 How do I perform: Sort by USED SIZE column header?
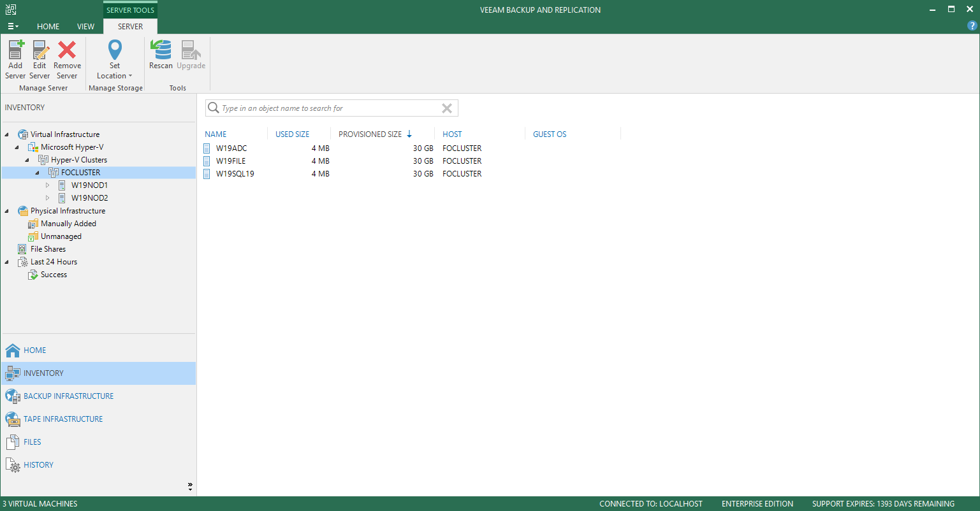292,134
